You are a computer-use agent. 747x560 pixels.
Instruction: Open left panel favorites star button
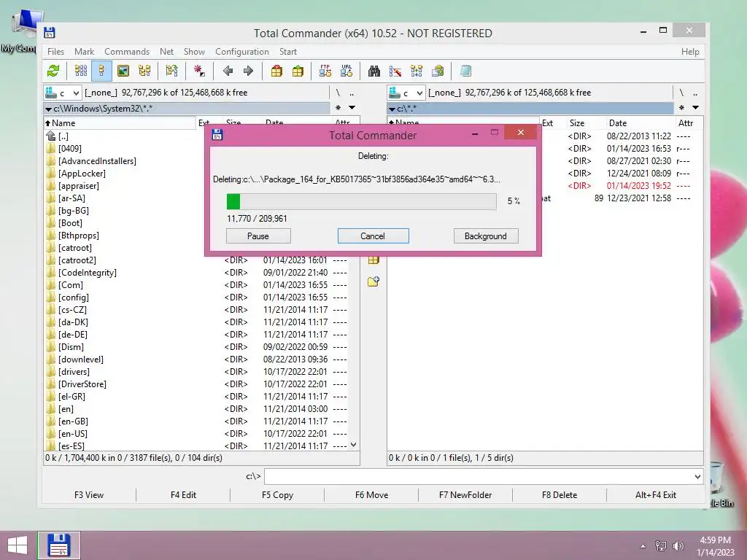point(338,108)
